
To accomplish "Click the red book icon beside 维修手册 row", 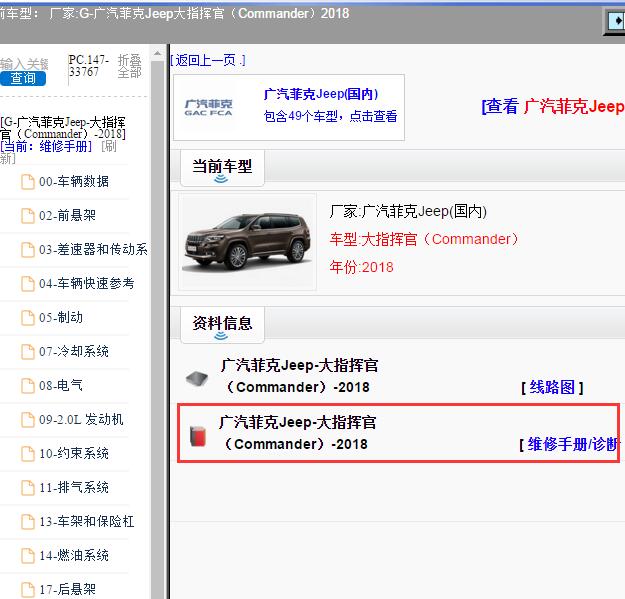I will point(198,436).
